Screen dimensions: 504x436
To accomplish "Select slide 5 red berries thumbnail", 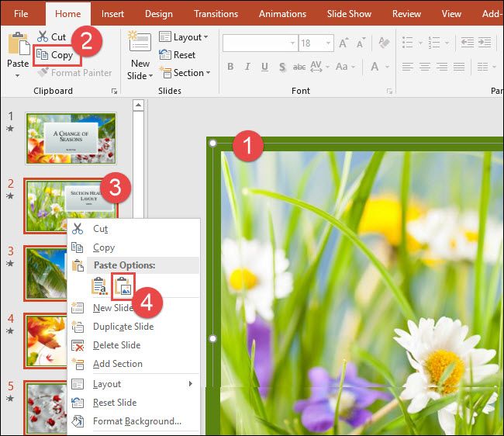I will click(x=46, y=408).
